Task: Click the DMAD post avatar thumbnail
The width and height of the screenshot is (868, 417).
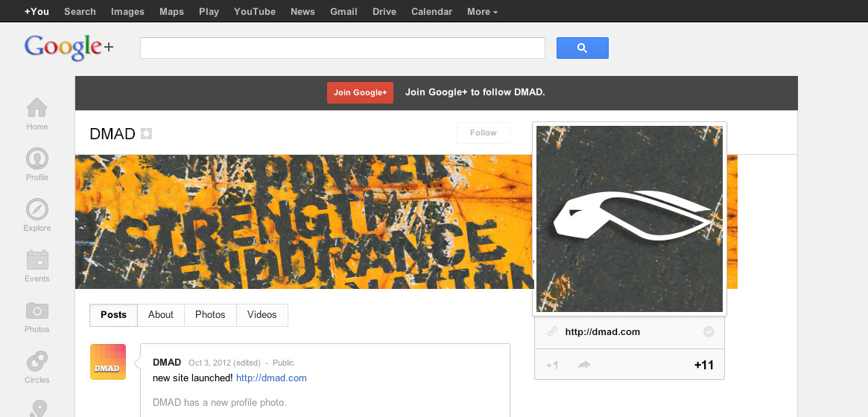Action: pyautogui.click(x=108, y=362)
